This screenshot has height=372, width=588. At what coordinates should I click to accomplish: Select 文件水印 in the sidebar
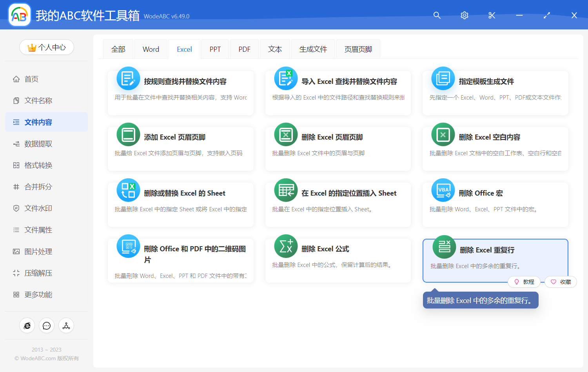click(x=38, y=209)
